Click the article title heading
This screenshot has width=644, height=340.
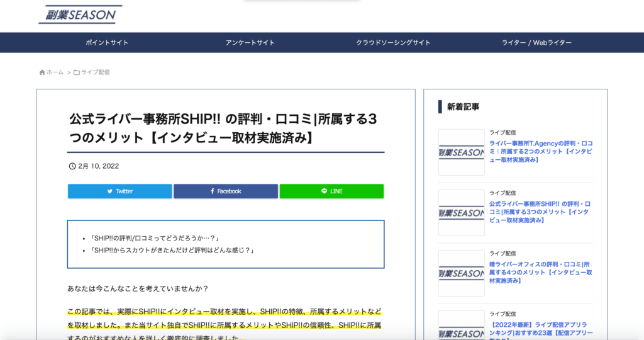(223, 128)
